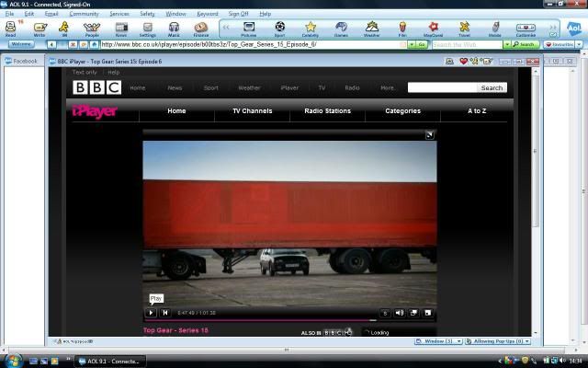Open the Safety menu
This screenshot has height=368, width=588.
(x=147, y=14)
